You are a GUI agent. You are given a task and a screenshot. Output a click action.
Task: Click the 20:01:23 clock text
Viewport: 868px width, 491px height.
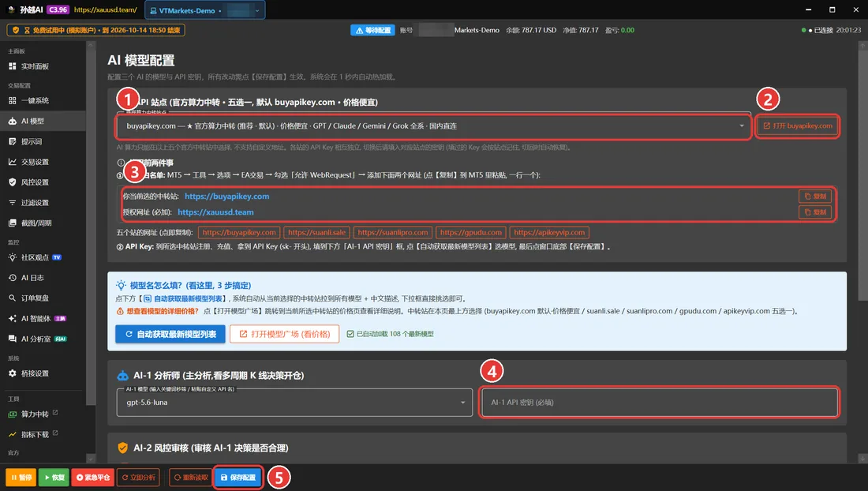click(848, 30)
